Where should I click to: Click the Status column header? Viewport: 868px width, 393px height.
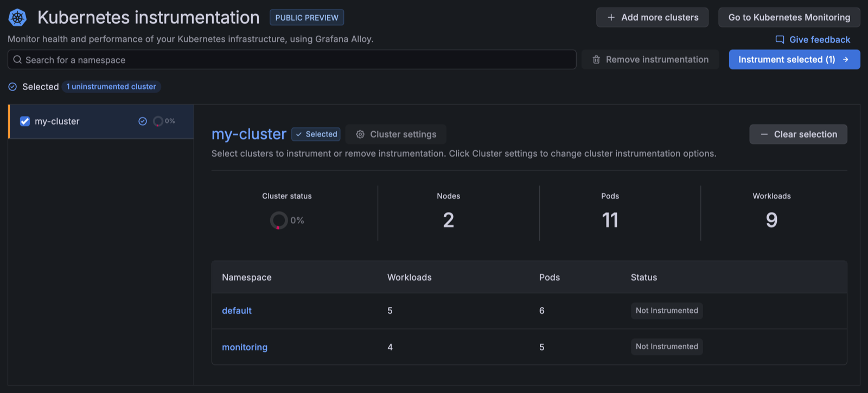pyautogui.click(x=644, y=277)
